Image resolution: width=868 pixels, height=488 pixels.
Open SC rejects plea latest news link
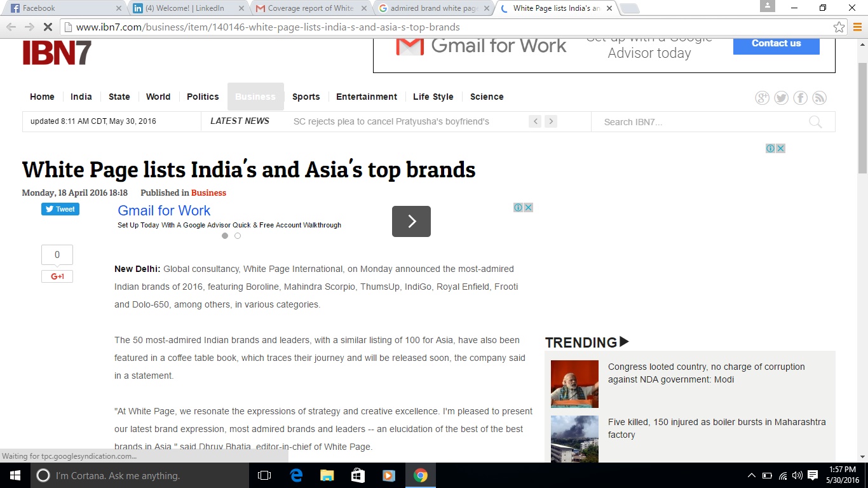(x=391, y=121)
